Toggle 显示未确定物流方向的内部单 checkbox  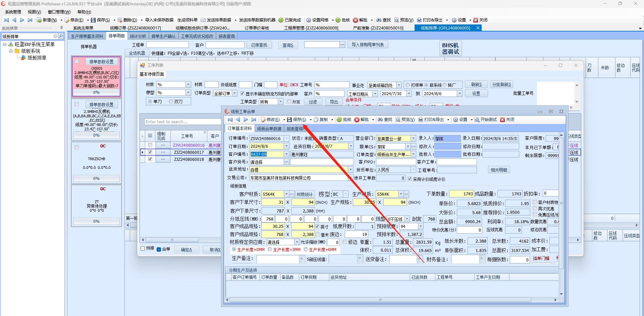(242, 93)
